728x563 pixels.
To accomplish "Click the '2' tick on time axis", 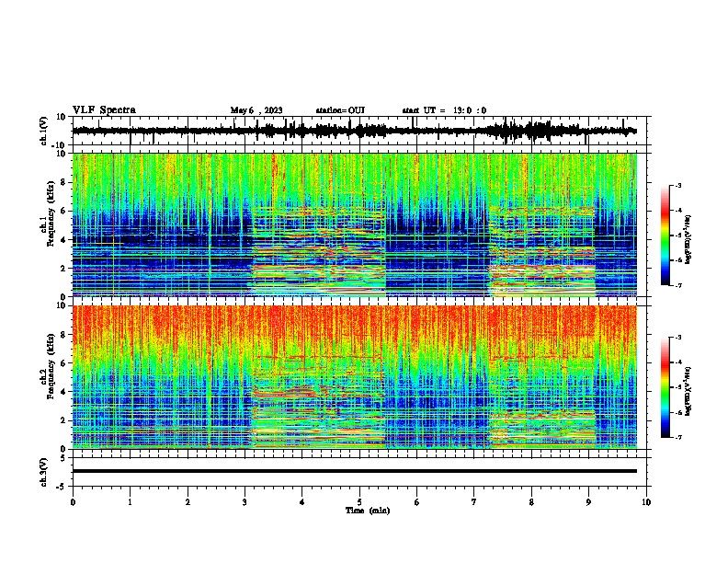I will (x=188, y=502).
